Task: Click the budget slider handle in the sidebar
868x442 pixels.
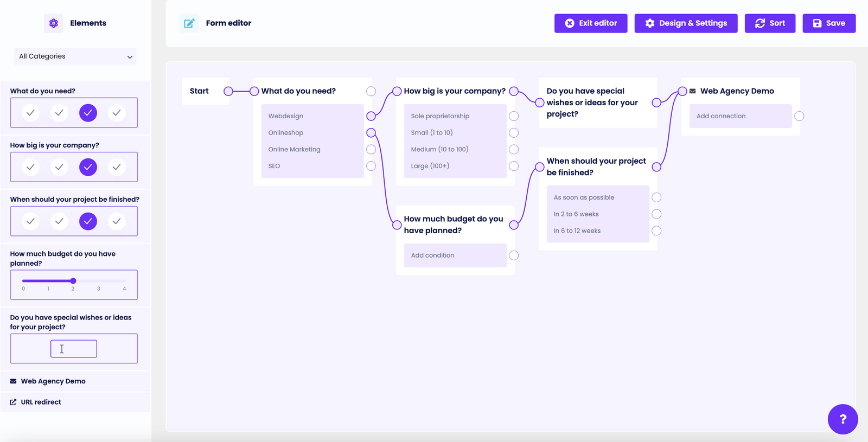Action: [73, 281]
